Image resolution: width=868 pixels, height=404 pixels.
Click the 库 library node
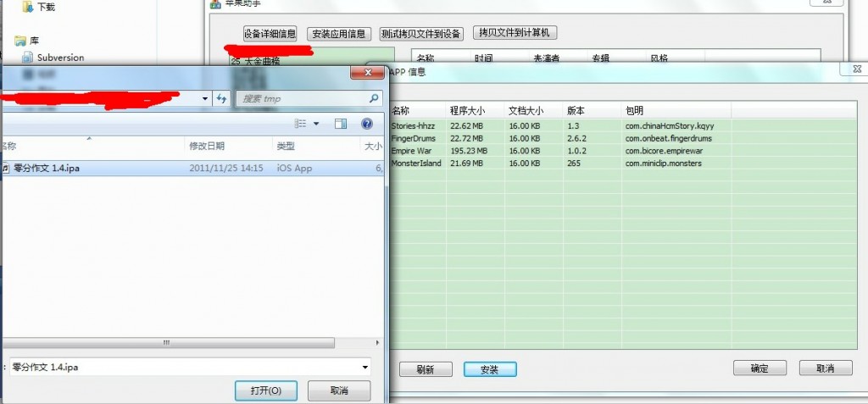34,41
